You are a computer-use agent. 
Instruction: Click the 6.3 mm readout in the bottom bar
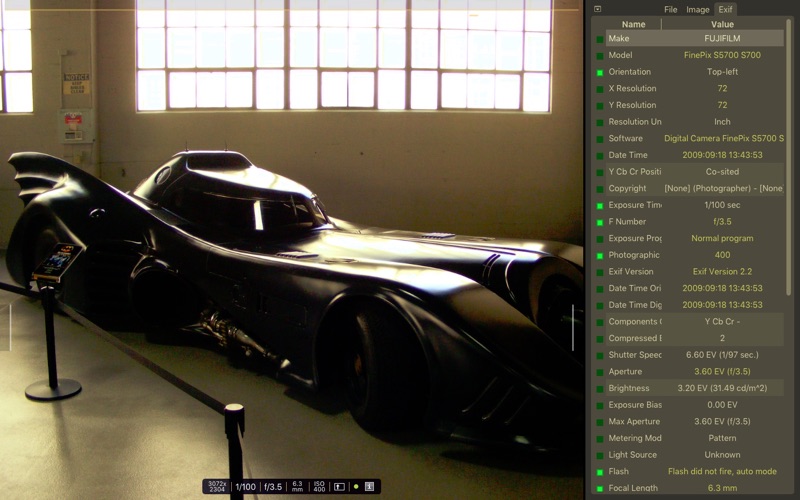(x=297, y=487)
